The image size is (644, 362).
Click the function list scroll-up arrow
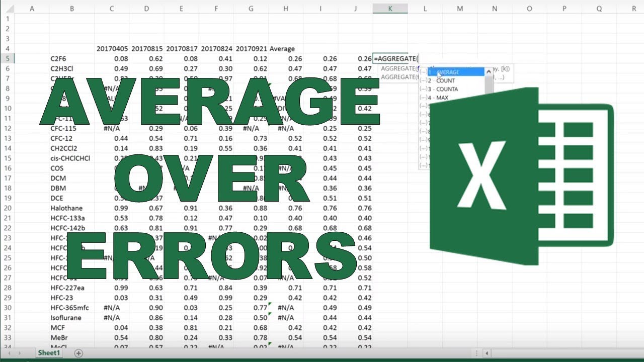[x=488, y=72]
